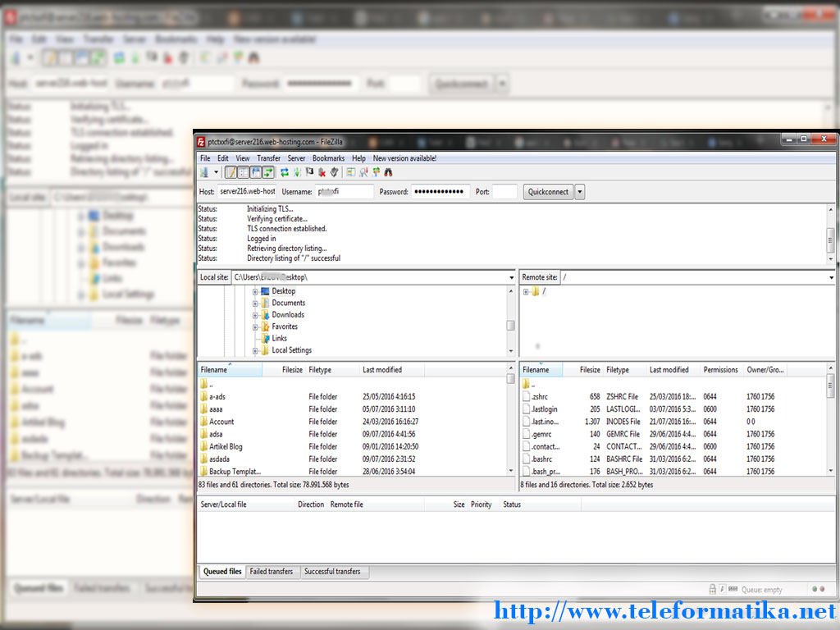Open the directory listing filters dialog

click(363, 171)
